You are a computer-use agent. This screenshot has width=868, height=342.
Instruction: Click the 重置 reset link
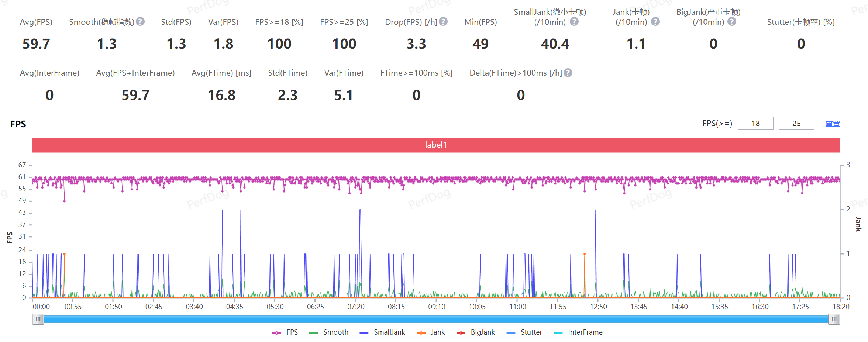coord(833,124)
